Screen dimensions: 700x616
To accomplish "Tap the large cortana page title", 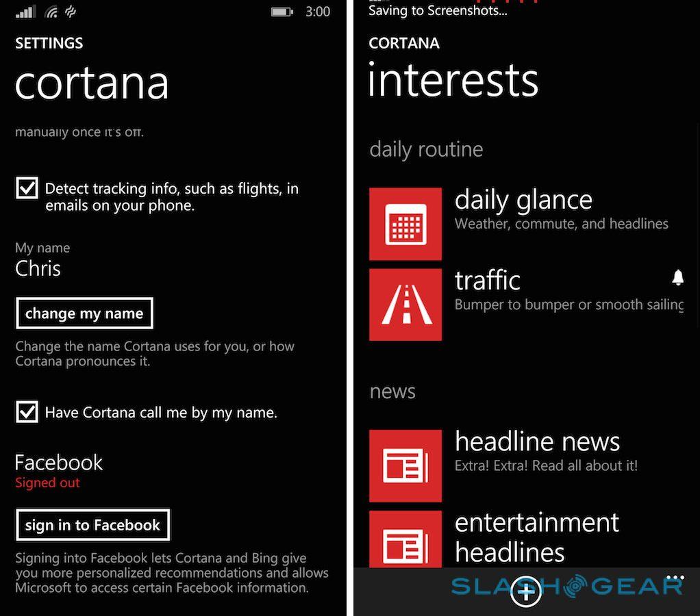I will [92, 84].
